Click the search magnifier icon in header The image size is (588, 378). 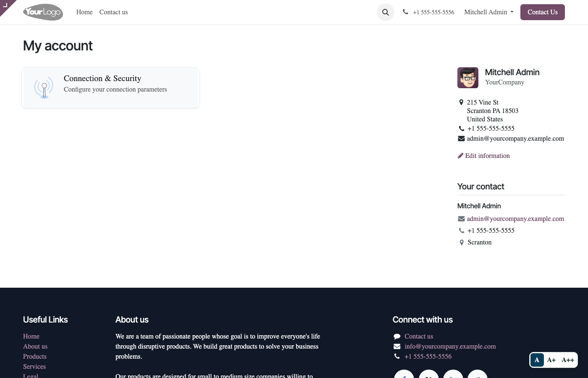(386, 12)
